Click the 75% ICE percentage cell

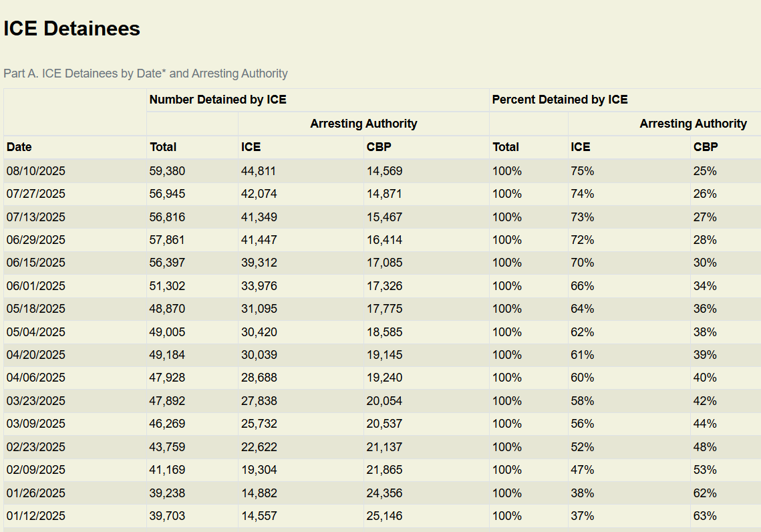coord(582,171)
